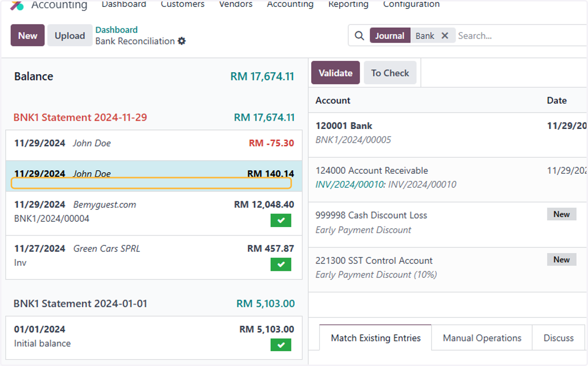Image resolution: width=588 pixels, height=366 pixels.
Task: Click the Balance total RM 17,674.11
Action: coord(262,77)
